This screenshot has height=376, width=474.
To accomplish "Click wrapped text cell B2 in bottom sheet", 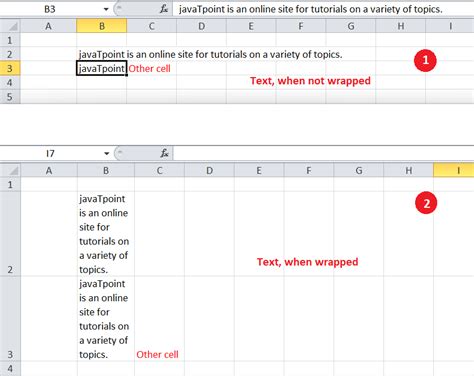I will pos(106,234).
